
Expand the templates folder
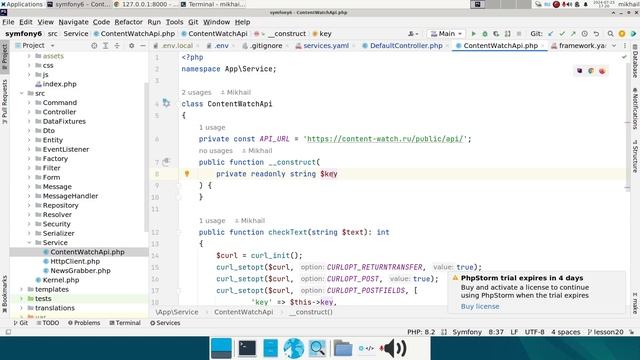(22, 289)
